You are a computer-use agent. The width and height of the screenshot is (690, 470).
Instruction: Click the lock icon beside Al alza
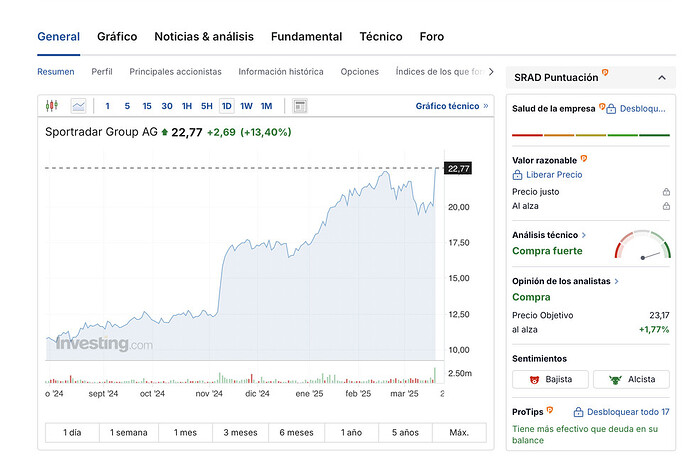666,206
